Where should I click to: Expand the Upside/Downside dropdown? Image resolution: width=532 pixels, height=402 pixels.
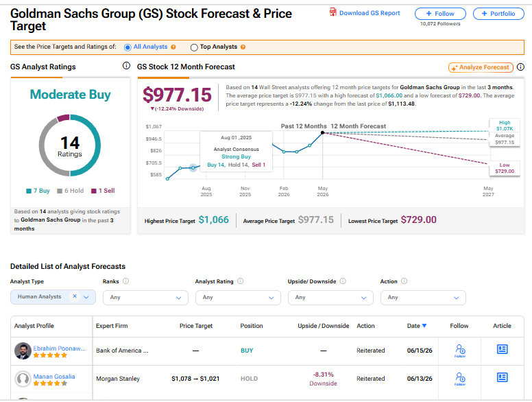point(330,298)
